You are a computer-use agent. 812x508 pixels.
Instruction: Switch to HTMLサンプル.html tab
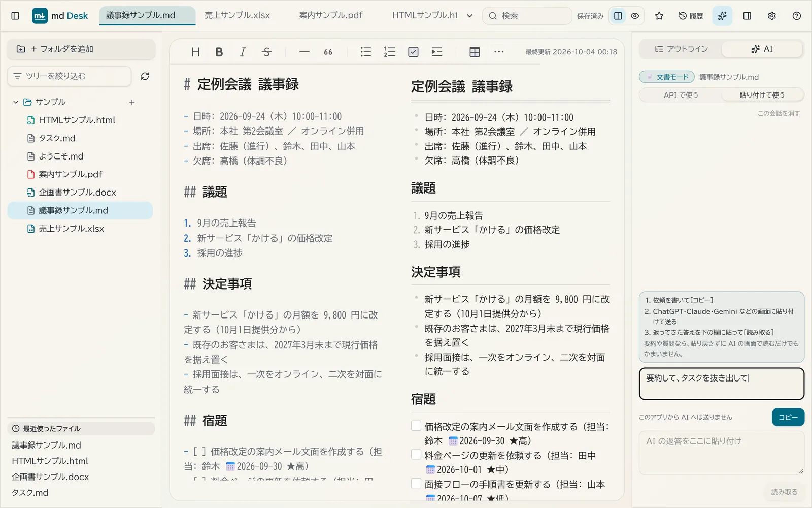pyautogui.click(x=425, y=16)
